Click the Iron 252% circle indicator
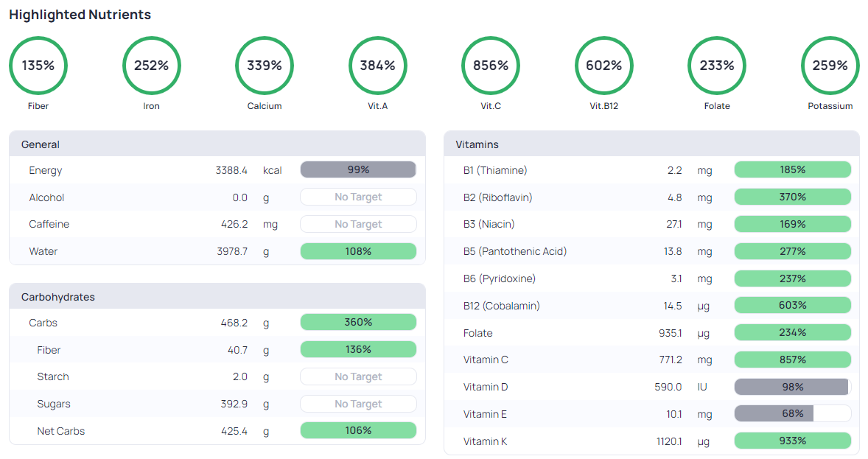 click(151, 66)
